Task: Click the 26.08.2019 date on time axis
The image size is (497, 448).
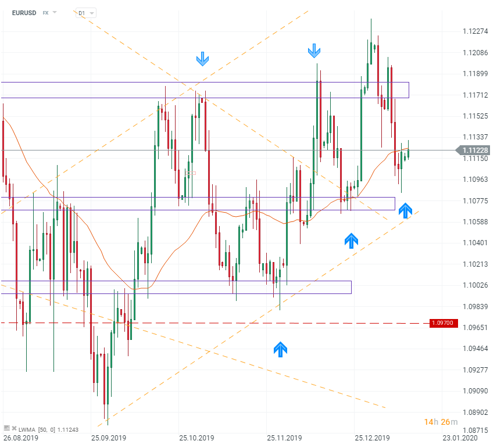Action: [21, 438]
